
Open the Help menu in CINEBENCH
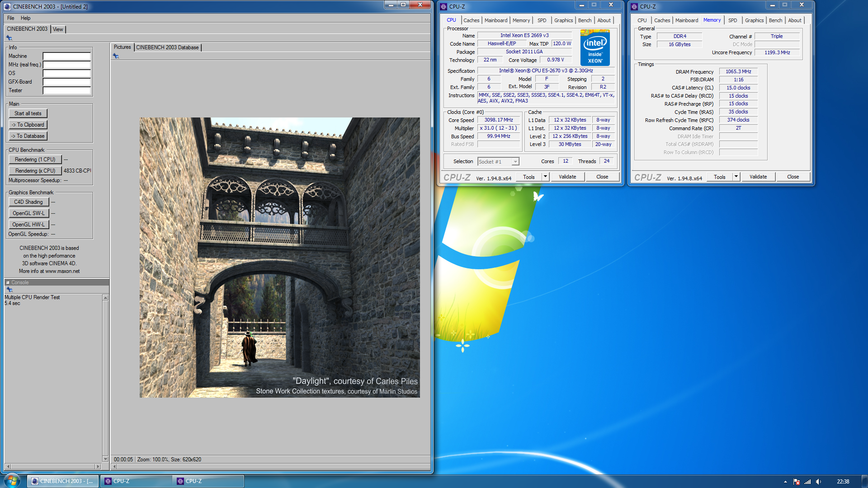(26, 18)
